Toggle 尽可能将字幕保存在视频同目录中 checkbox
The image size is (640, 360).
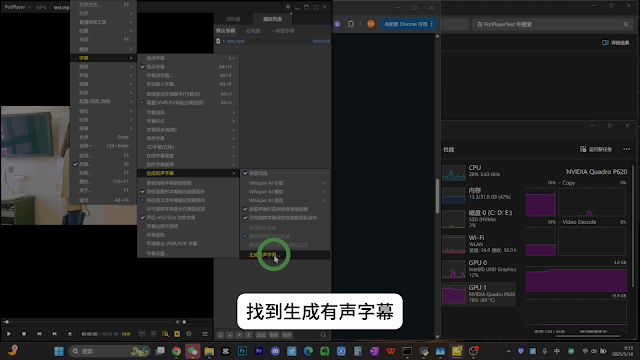pos(285,218)
